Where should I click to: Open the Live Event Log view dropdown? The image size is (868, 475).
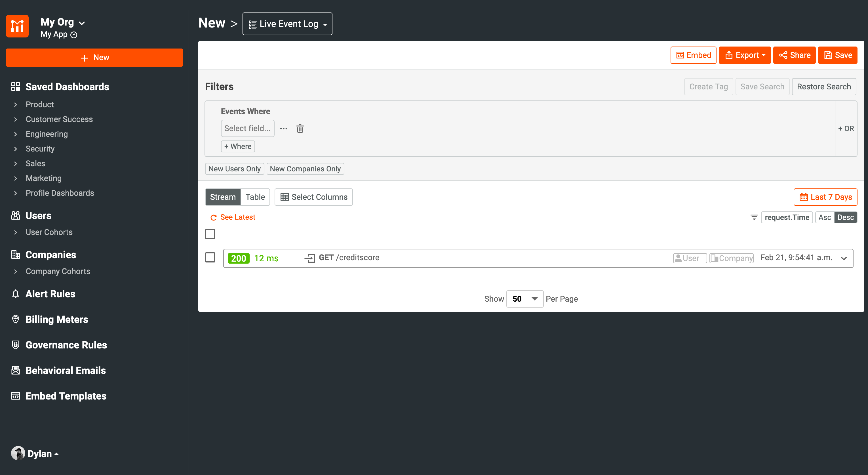(x=287, y=24)
